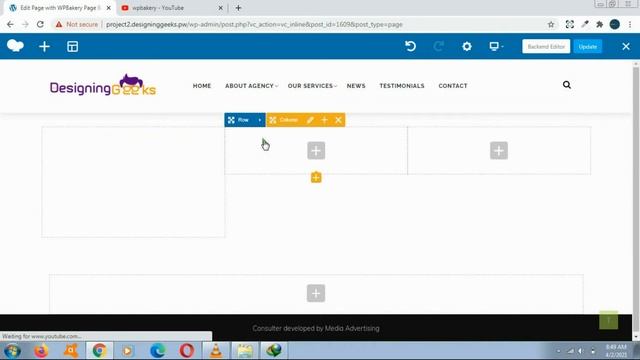This screenshot has width=640, height=360.
Task: Add new element with plus icon
Action: pyautogui.click(x=44, y=47)
